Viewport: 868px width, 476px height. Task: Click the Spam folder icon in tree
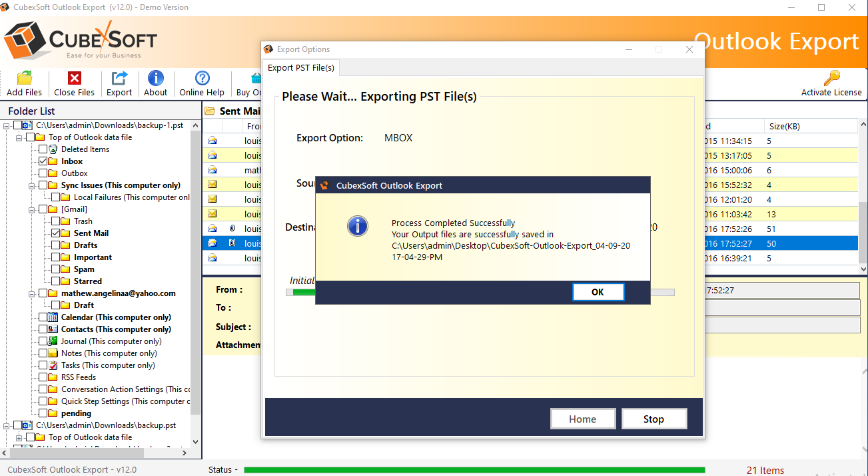pyautogui.click(x=66, y=269)
